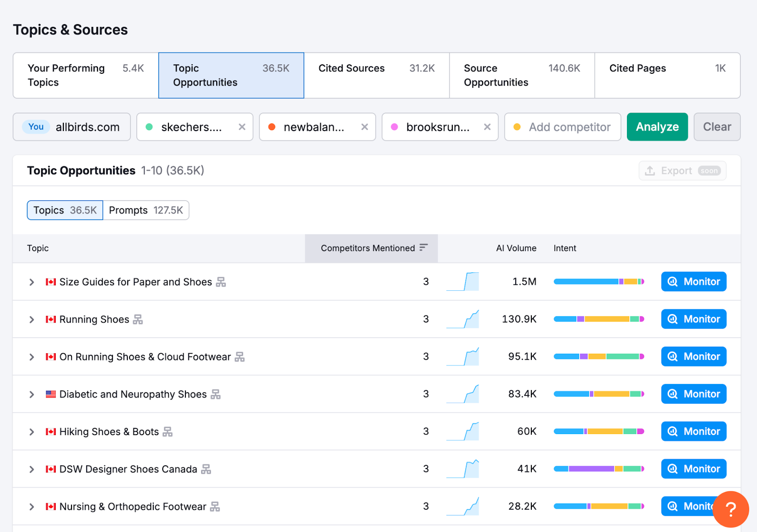Click the magnifier icon in Hiking Shoes Monitor button

coord(673,431)
